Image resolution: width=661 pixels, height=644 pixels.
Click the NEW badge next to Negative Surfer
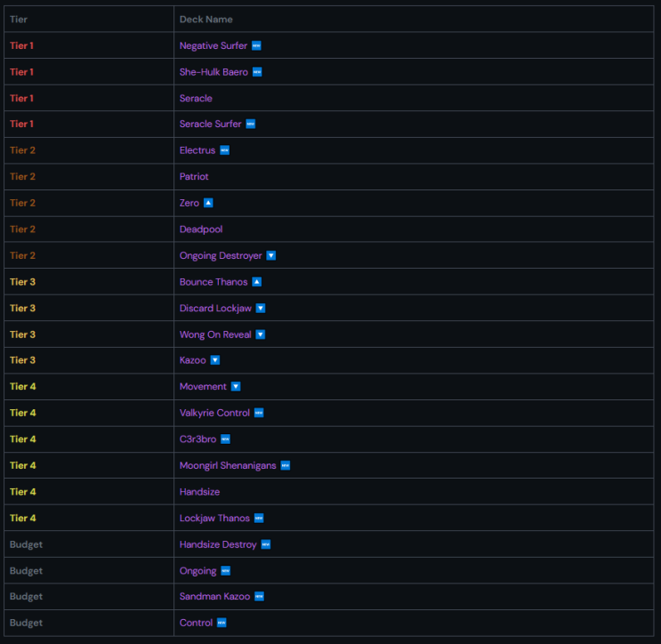point(256,45)
